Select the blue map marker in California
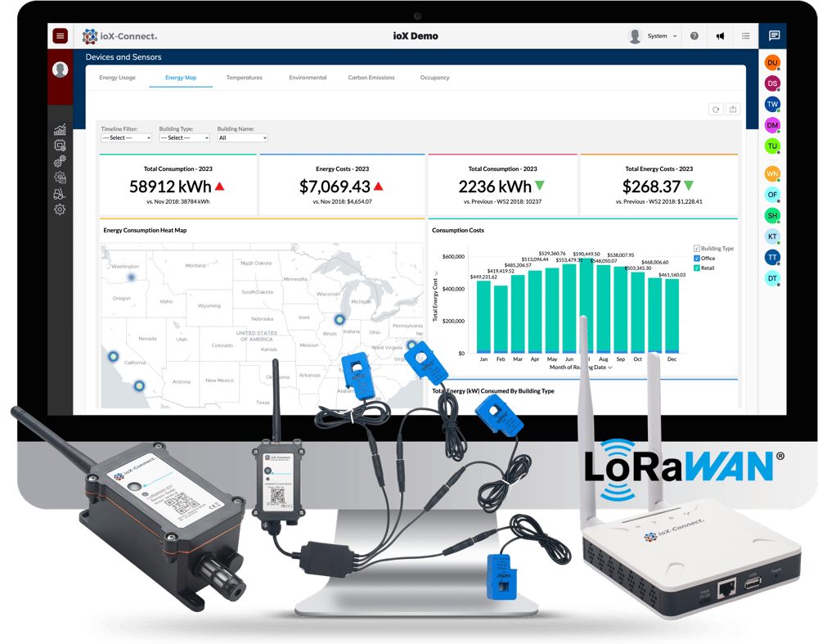Image resolution: width=818 pixels, height=644 pixels. (x=114, y=357)
